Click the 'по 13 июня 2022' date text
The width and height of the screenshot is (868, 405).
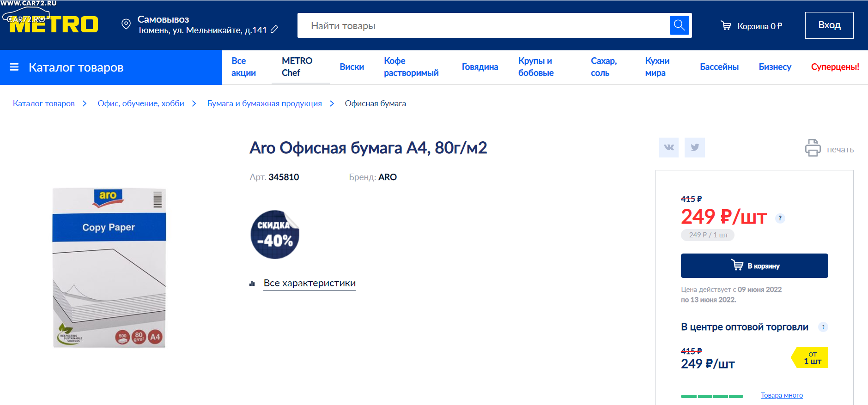708,300
